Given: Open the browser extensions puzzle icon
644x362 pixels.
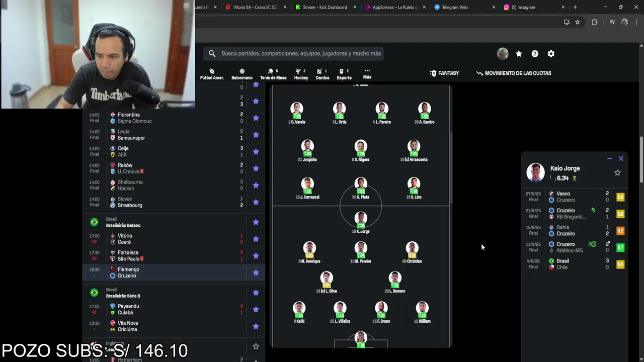Looking at the screenshot, I should tap(594, 22).
